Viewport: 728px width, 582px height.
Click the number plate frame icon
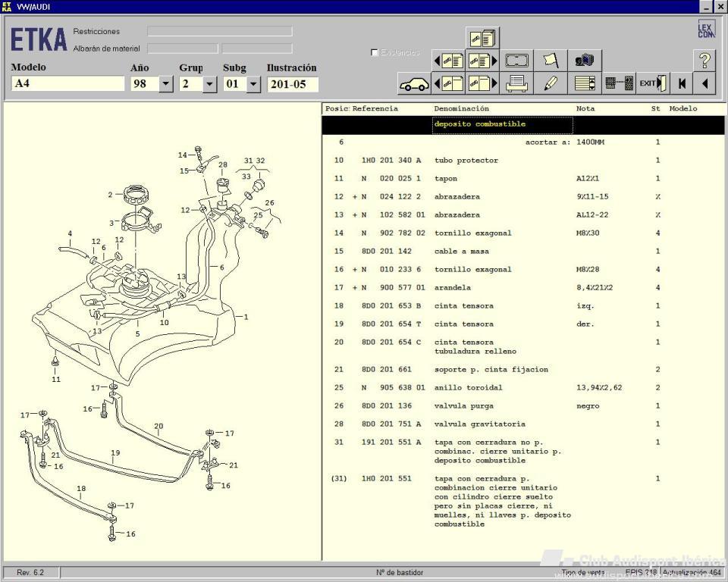pos(516,61)
